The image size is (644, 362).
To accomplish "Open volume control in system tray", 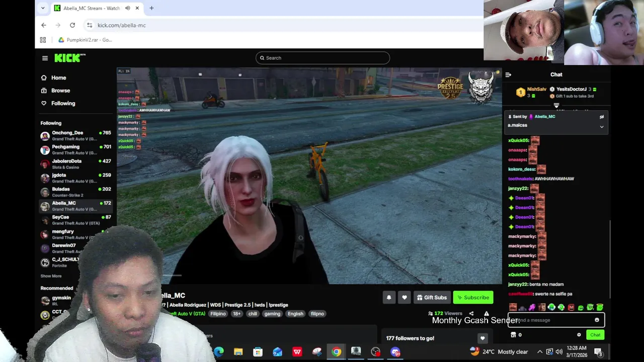I will 559,352.
